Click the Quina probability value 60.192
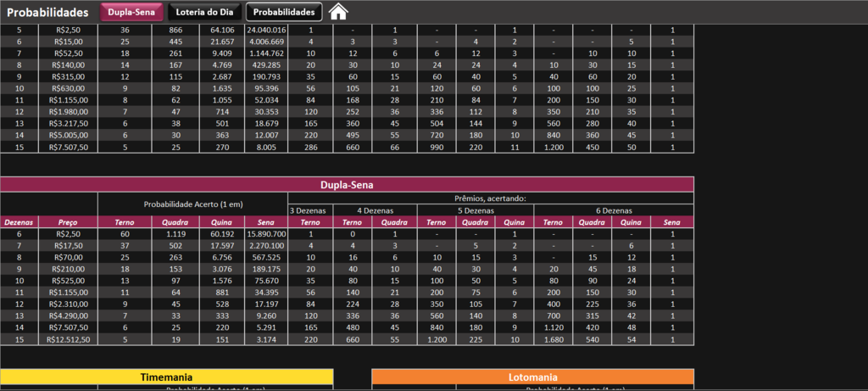The image size is (868, 391). [222, 234]
